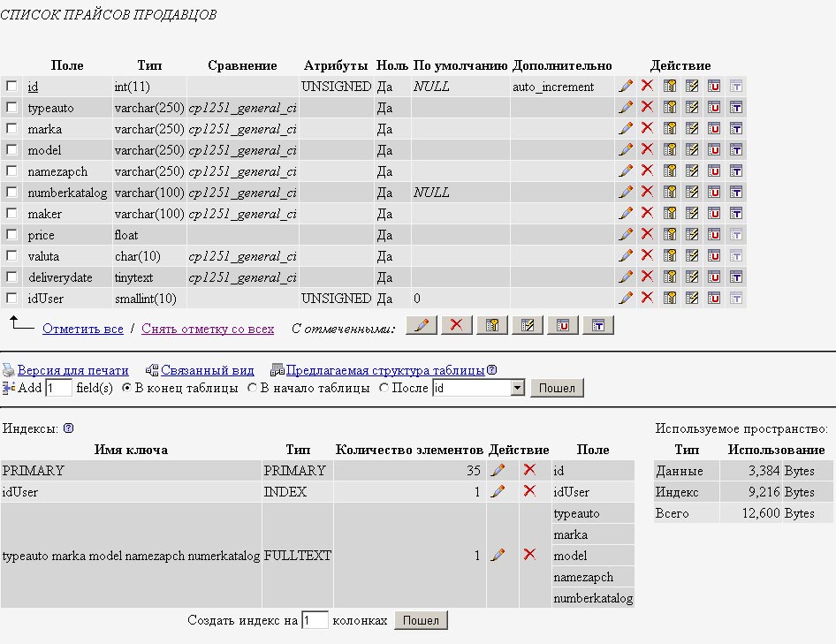Select the idUser row checkbox
The width and height of the screenshot is (836, 644).
point(11,299)
